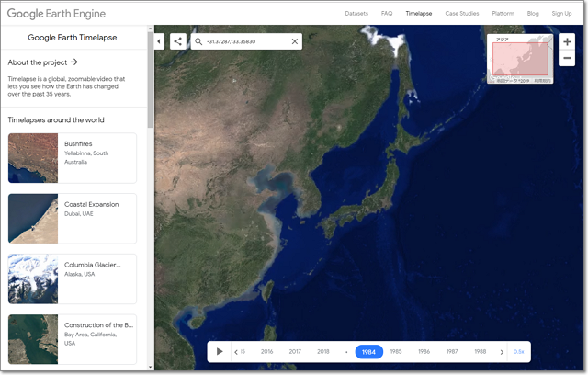Zoom in with the plus button
The width and height of the screenshot is (588, 375).
pyautogui.click(x=567, y=42)
